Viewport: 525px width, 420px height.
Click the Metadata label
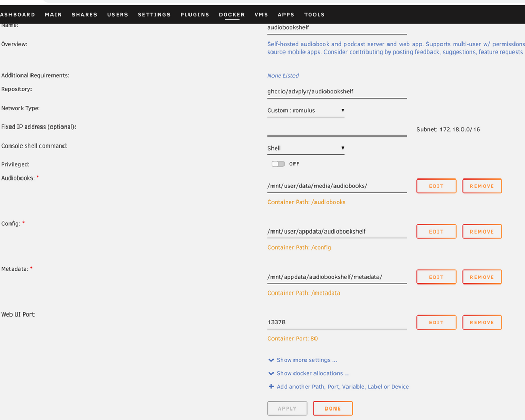14,269
